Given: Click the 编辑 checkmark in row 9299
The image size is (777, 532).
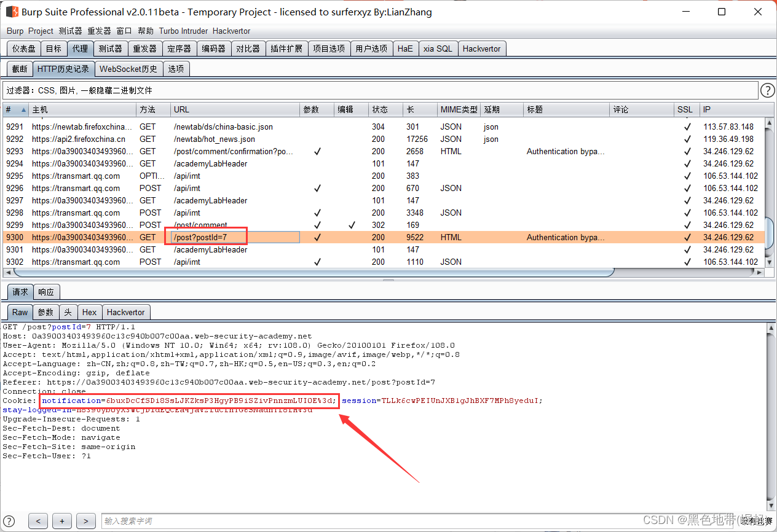Looking at the screenshot, I should click(x=352, y=225).
